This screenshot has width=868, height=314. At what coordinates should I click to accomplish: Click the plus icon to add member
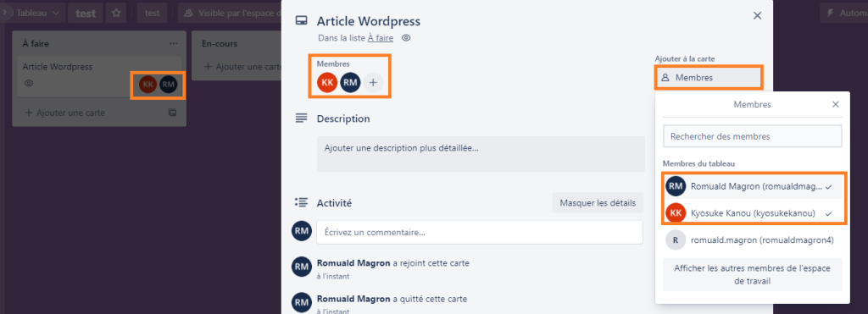coord(373,83)
